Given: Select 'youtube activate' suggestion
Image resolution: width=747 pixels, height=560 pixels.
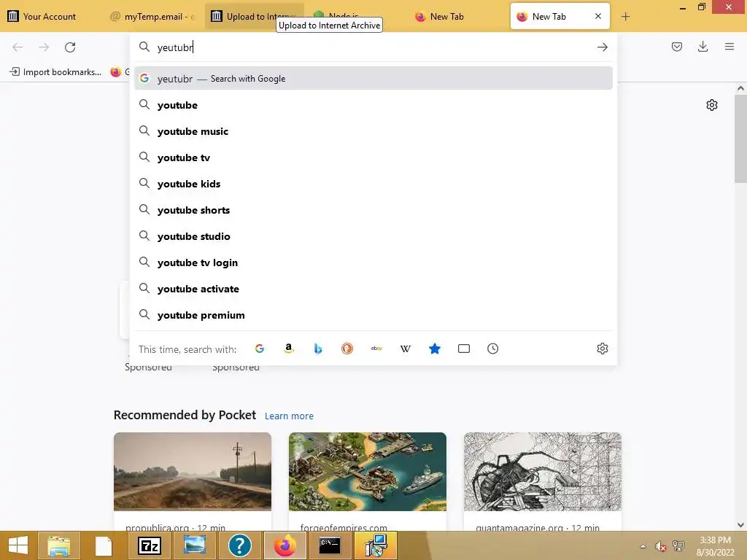Looking at the screenshot, I should (373, 289).
